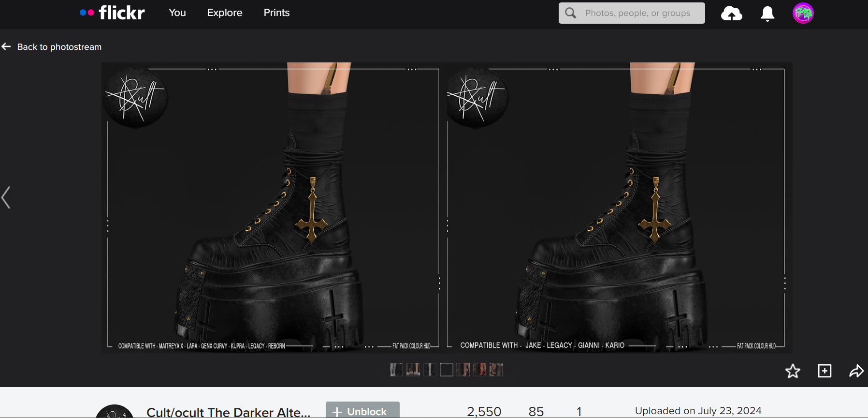The height and width of the screenshot is (418, 868).
Task: Add photo to album with plus-square icon
Action: (x=825, y=371)
